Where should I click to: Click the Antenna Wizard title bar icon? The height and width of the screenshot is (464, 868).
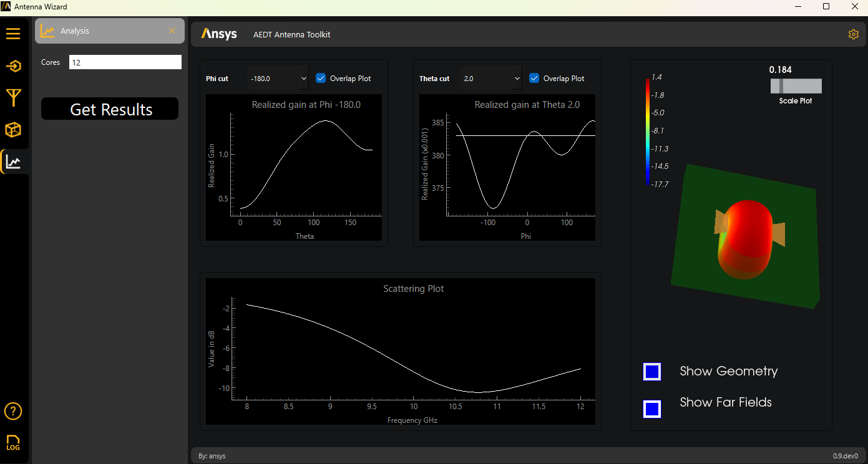click(x=6, y=7)
